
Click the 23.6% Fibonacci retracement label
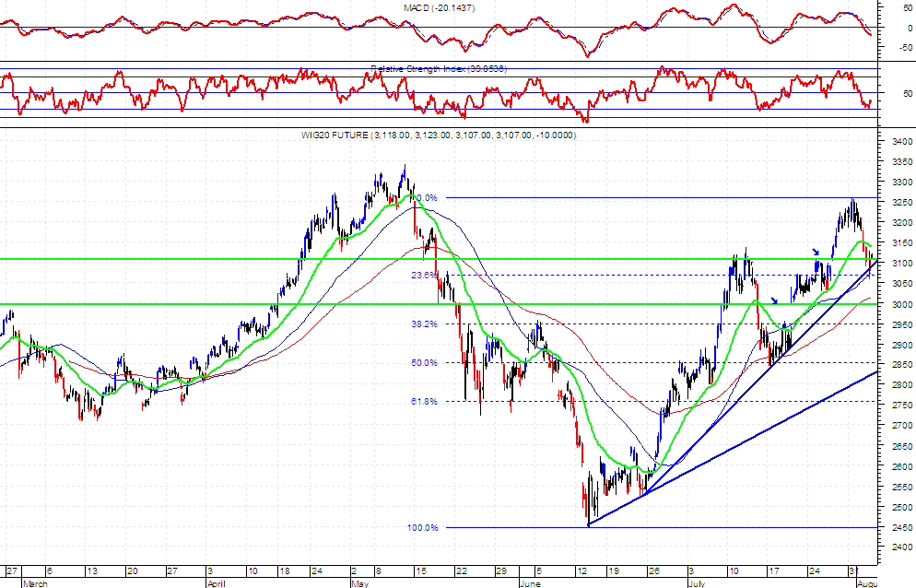[x=424, y=275]
